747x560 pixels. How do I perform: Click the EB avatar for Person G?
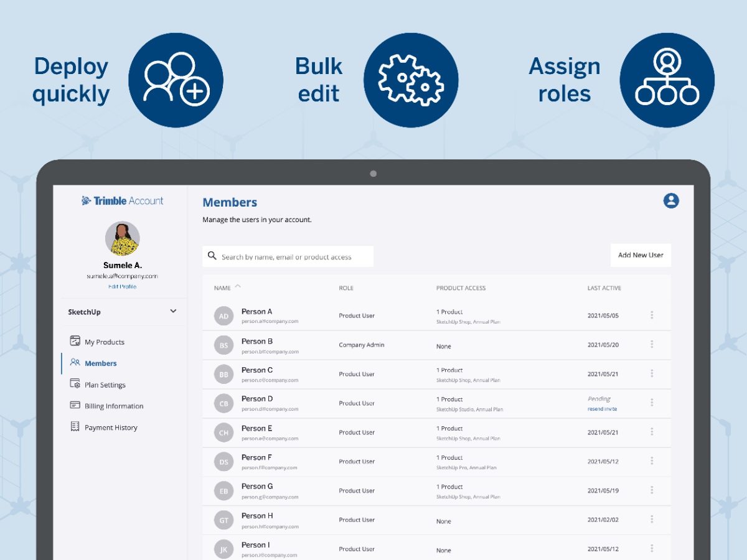pos(224,491)
